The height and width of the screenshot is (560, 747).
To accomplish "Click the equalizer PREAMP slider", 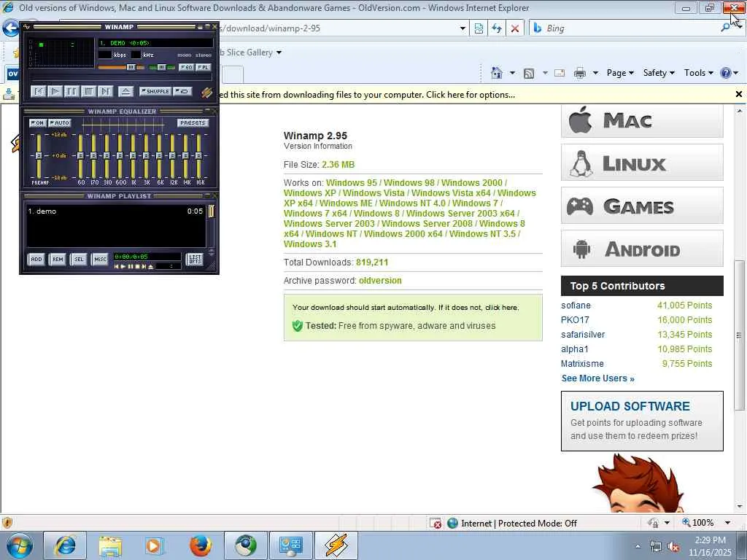I will pos(39,156).
